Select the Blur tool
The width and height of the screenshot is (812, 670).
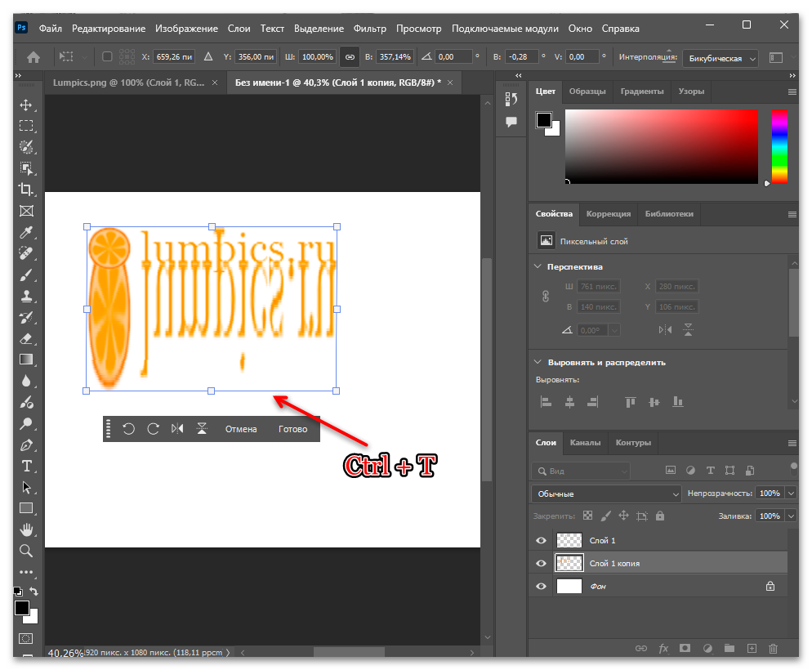tap(26, 381)
